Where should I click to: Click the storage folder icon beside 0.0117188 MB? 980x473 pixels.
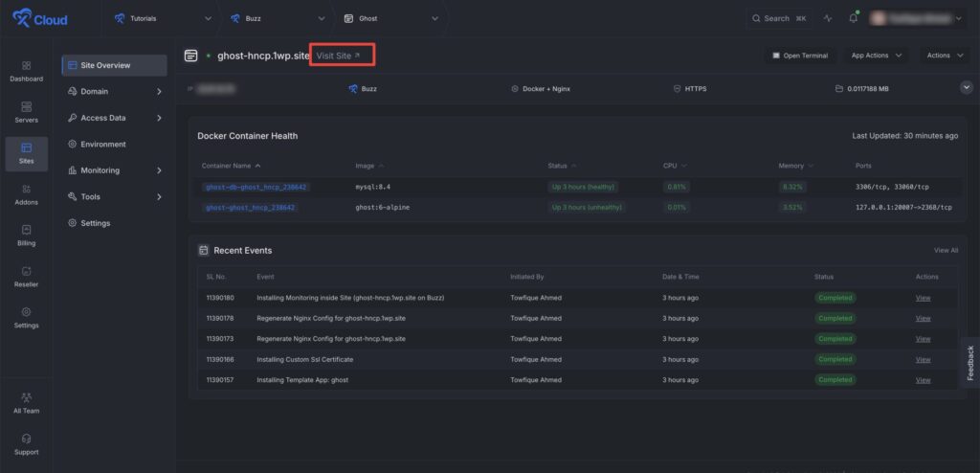(839, 89)
